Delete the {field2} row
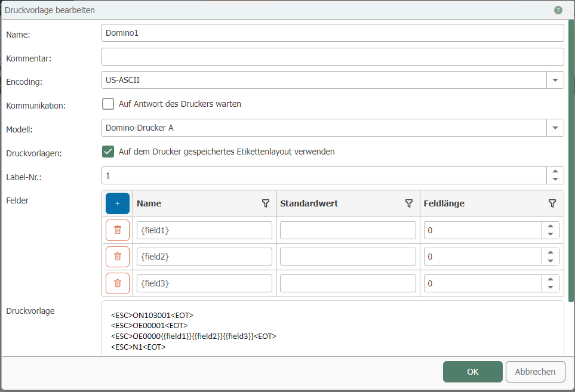 [x=118, y=257]
